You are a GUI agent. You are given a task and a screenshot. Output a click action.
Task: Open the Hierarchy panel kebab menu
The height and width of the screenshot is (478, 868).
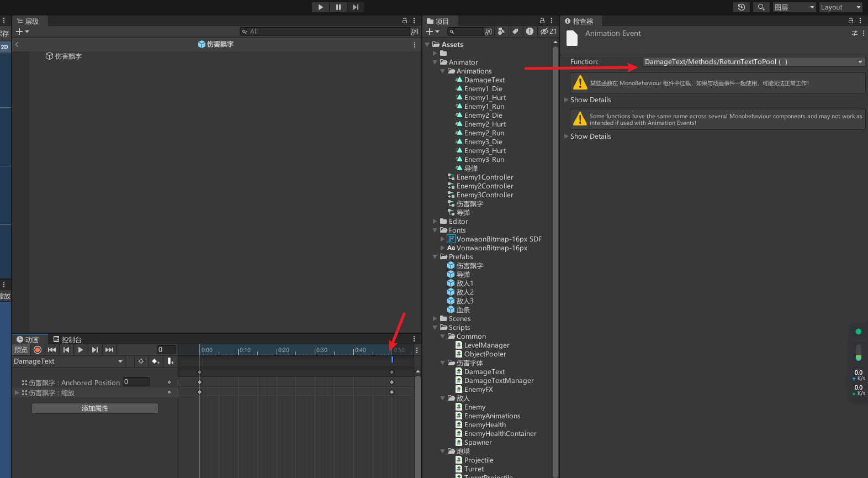point(414,20)
